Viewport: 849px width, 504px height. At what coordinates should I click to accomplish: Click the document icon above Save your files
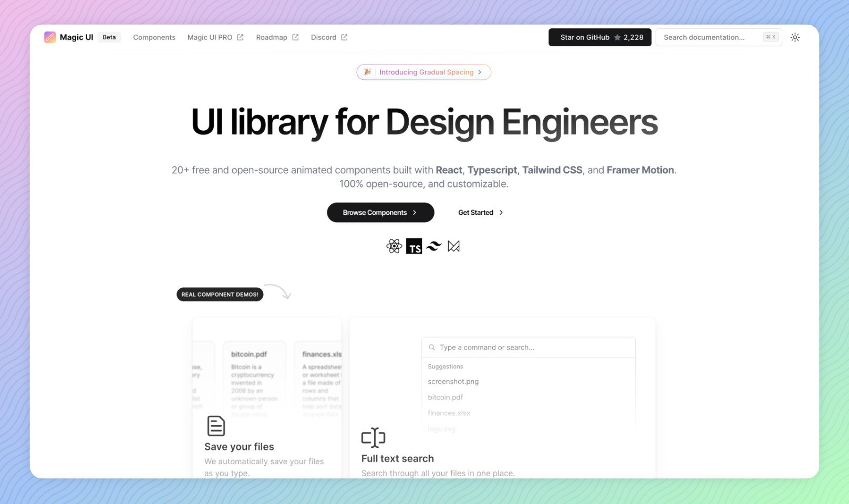click(216, 426)
